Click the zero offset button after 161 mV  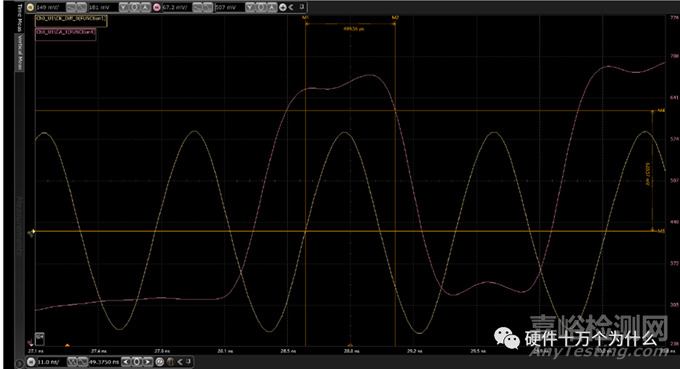134,7
